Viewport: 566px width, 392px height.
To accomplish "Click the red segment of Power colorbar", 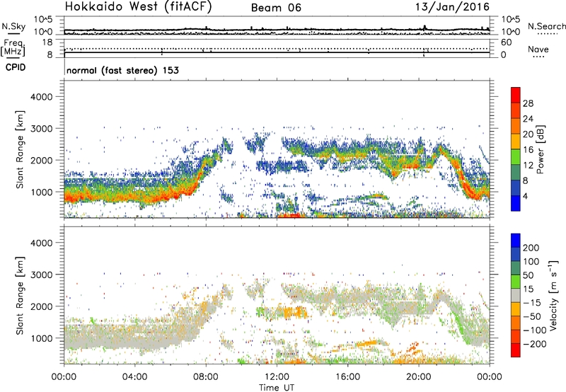I will [x=516, y=95].
